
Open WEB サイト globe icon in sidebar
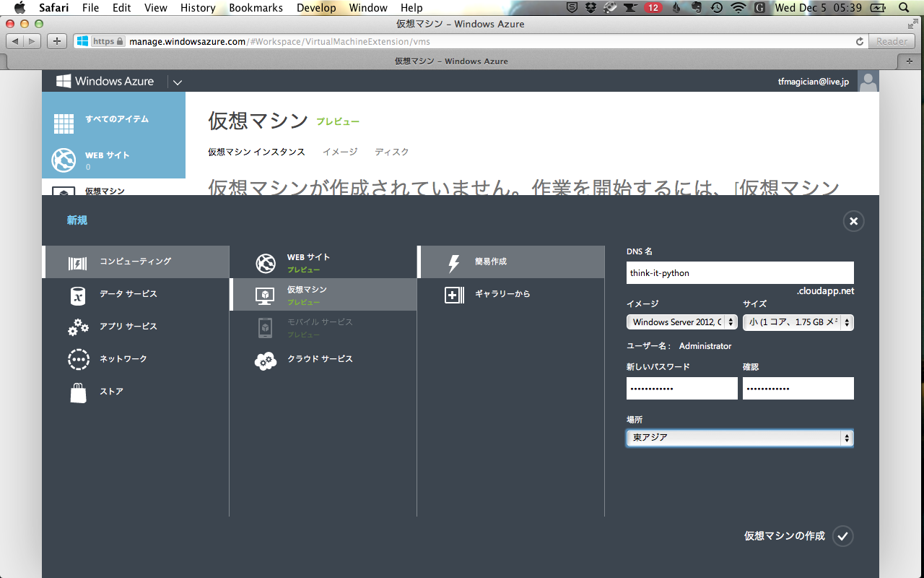point(64,160)
